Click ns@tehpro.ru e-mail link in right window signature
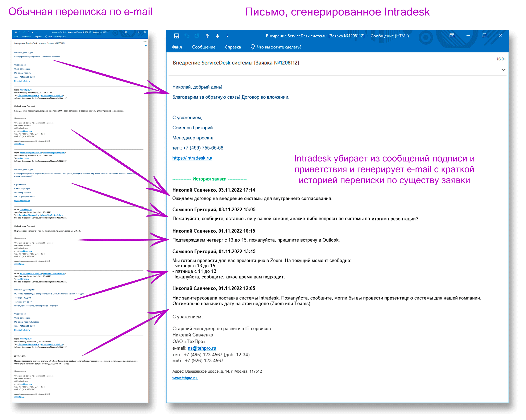This screenshot has width=526, height=420. point(202,348)
